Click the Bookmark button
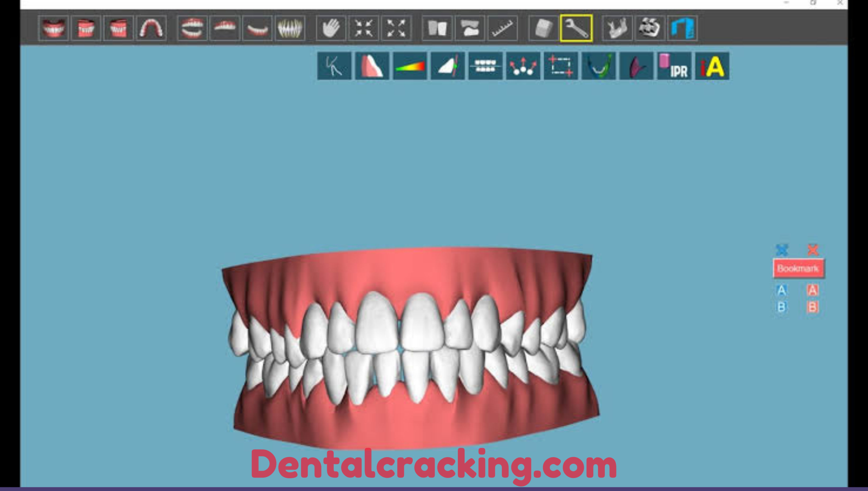Image resolution: width=868 pixels, height=491 pixels. (798, 268)
